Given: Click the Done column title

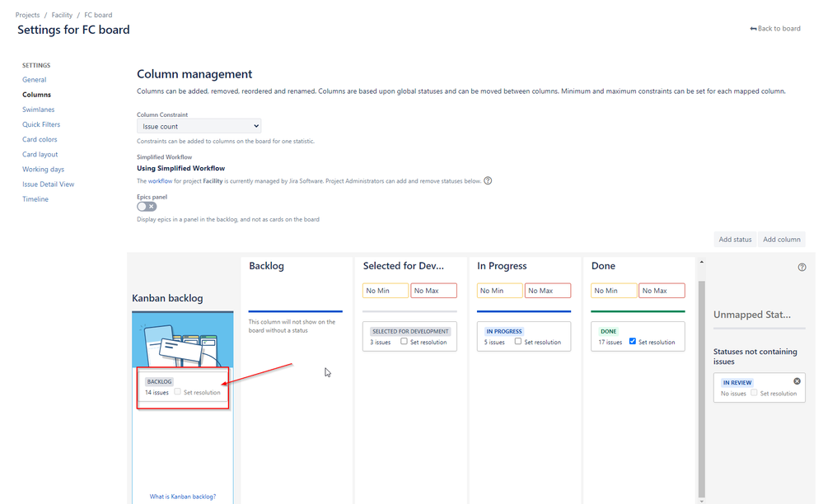Looking at the screenshot, I should pos(603,267).
